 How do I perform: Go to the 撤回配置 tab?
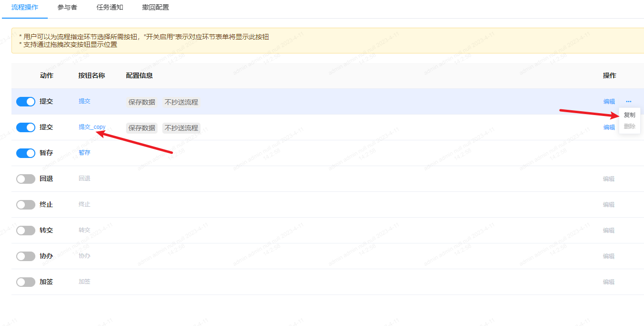click(x=156, y=8)
